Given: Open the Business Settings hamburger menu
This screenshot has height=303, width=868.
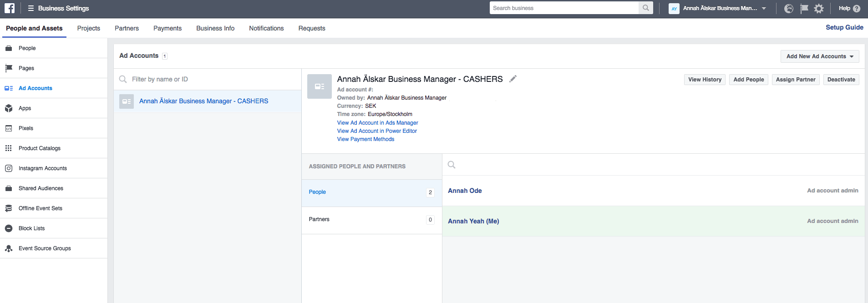Looking at the screenshot, I should click(31, 8).
